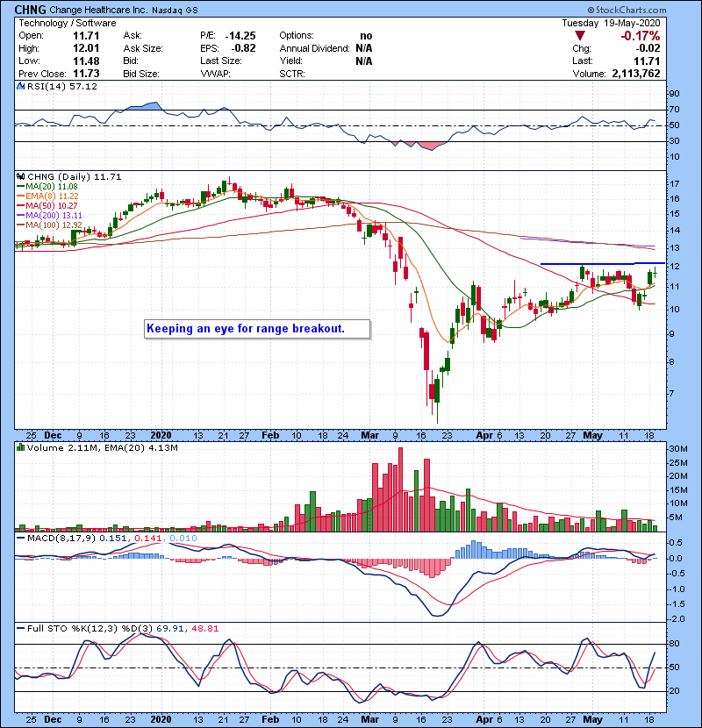
Task: Click the -0.17% percent change value
Action: [x=641, y=36]
